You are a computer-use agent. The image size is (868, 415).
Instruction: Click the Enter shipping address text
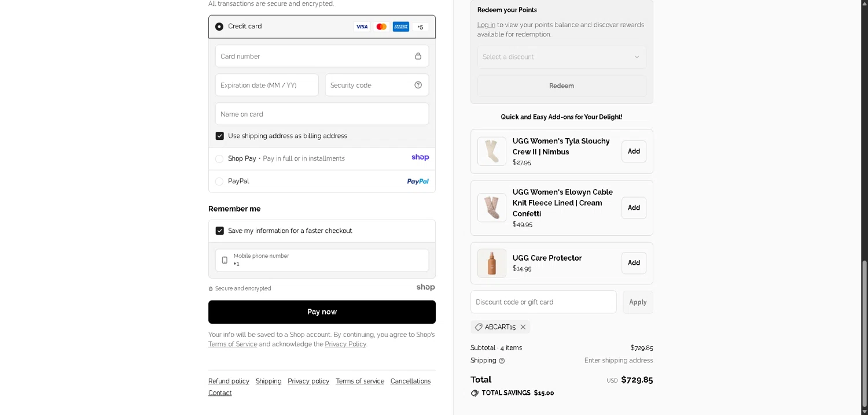[x=619, y=361]
